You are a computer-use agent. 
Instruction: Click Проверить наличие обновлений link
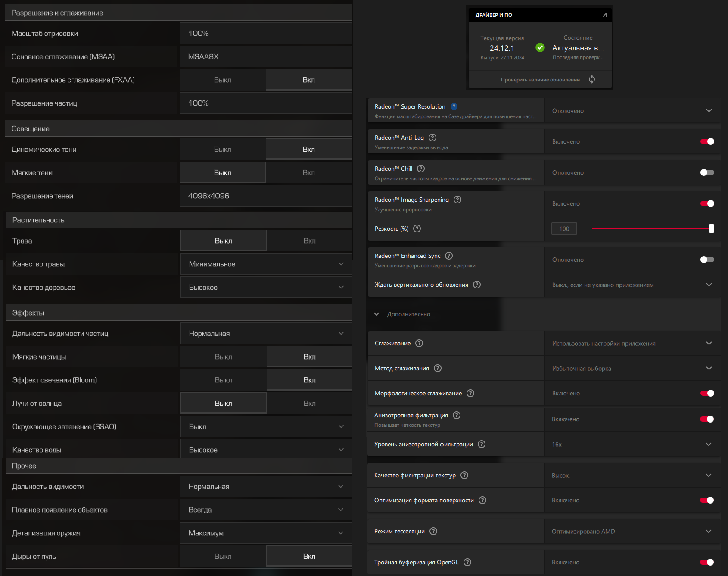click(540, 80)
